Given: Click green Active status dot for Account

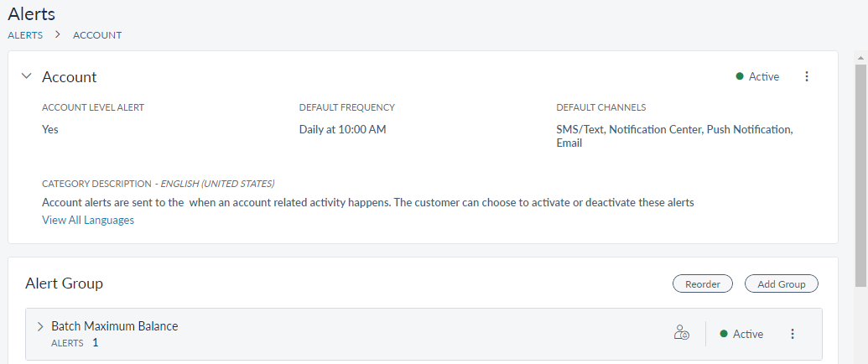Looking at the screenshot, I should [x=740, y=76].
